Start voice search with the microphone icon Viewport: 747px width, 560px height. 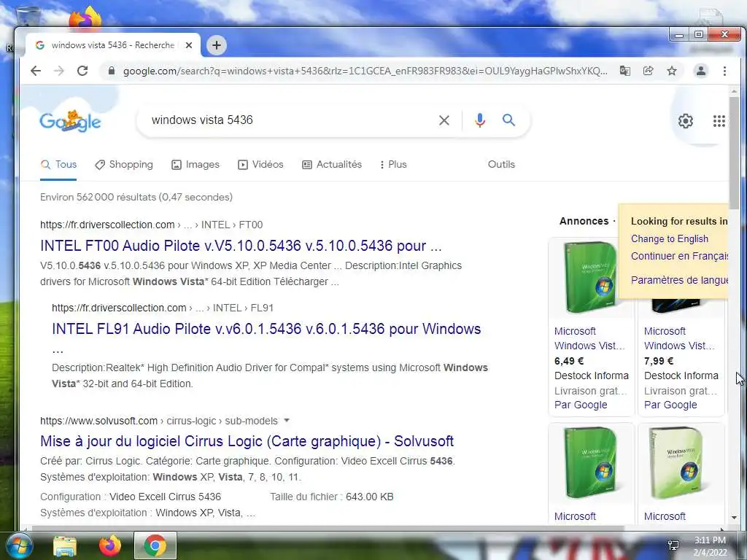(480, 120)
